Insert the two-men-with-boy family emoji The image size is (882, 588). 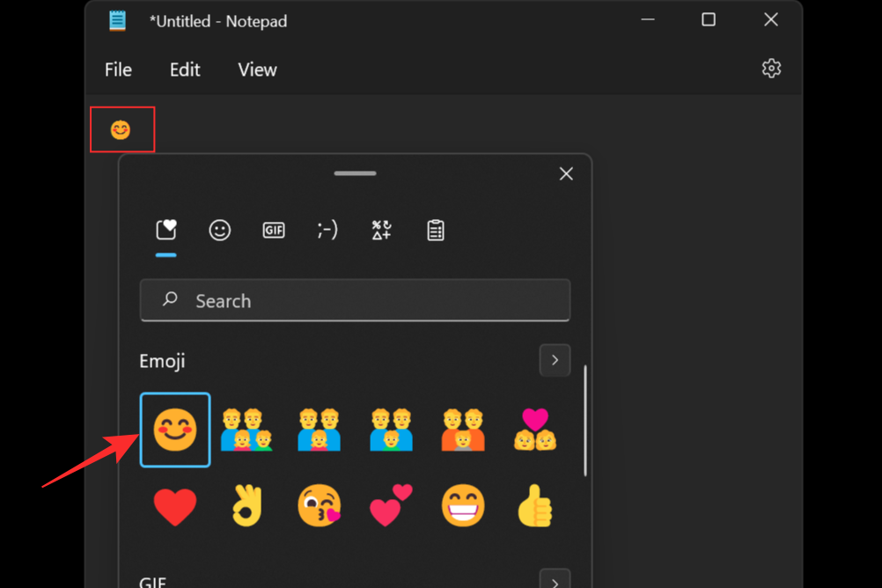[391, 430]
